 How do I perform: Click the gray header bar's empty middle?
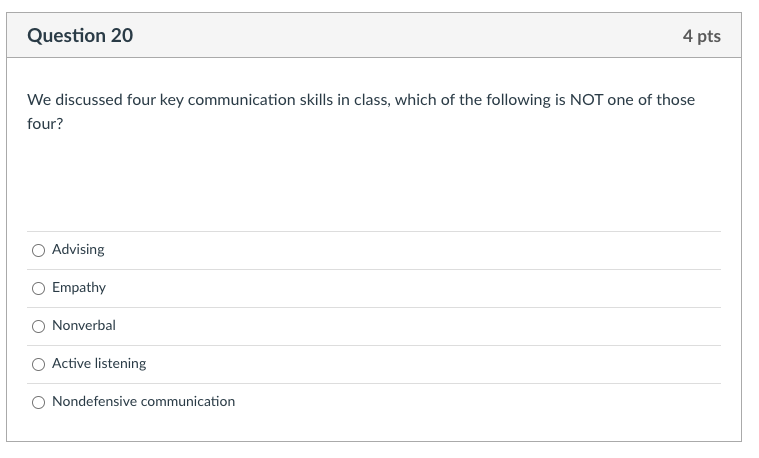pos(400,36)
